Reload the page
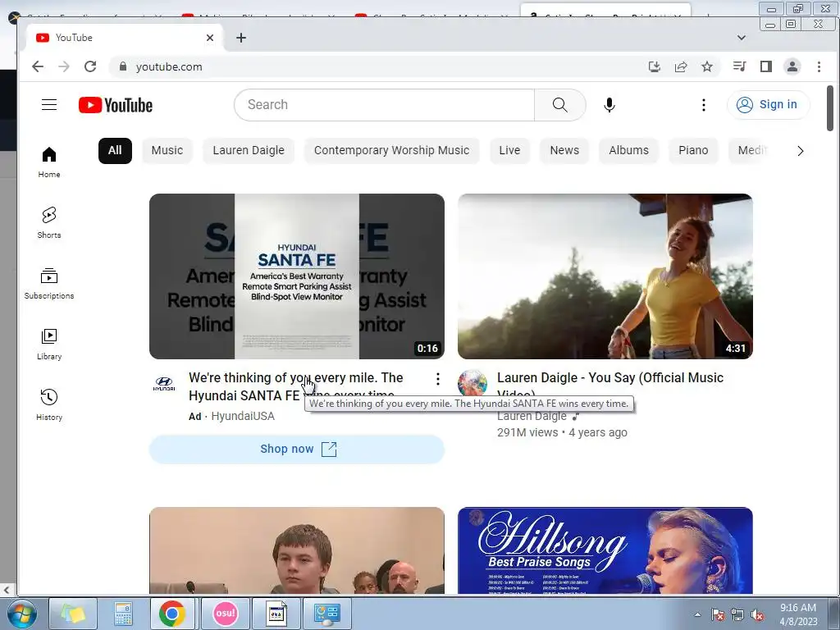 tap(90, 66)
